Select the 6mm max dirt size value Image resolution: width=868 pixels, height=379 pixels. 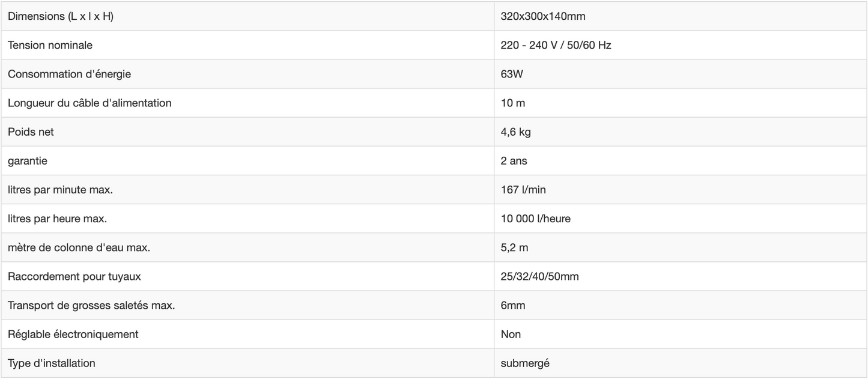tap(513, 305)
